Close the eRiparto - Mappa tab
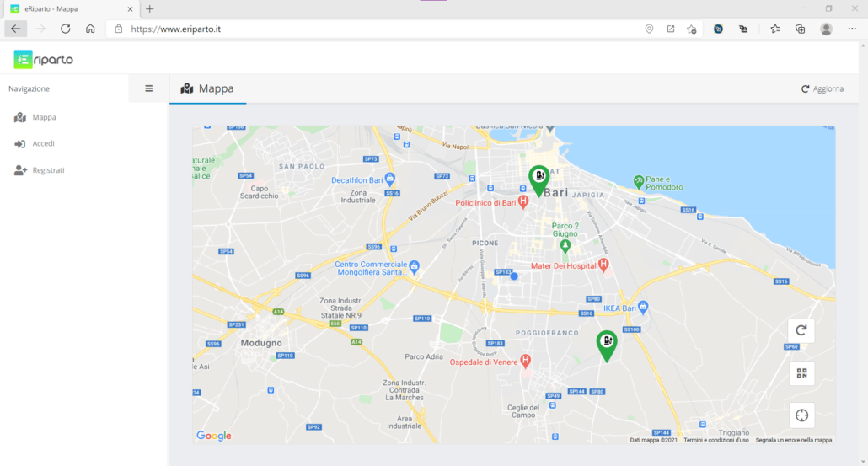Screen dimensions: 868x466 tap(130, 9)
